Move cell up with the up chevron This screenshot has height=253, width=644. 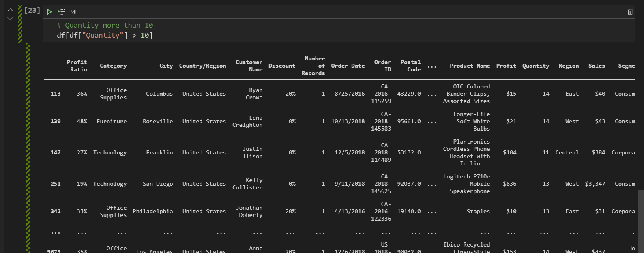tap(10, 10)
